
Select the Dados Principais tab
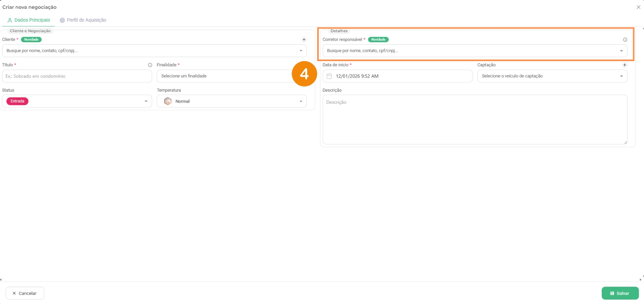29,20
